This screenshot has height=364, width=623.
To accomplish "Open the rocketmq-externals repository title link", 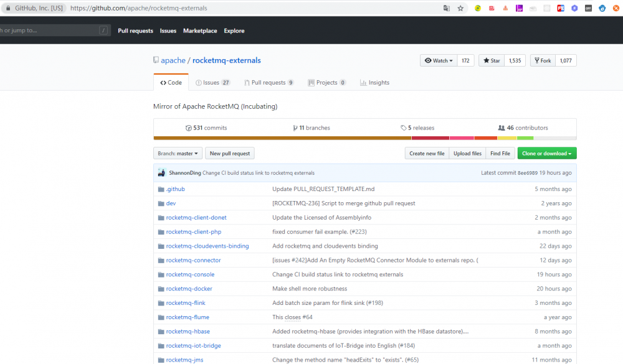I will (x=227, y=60).
